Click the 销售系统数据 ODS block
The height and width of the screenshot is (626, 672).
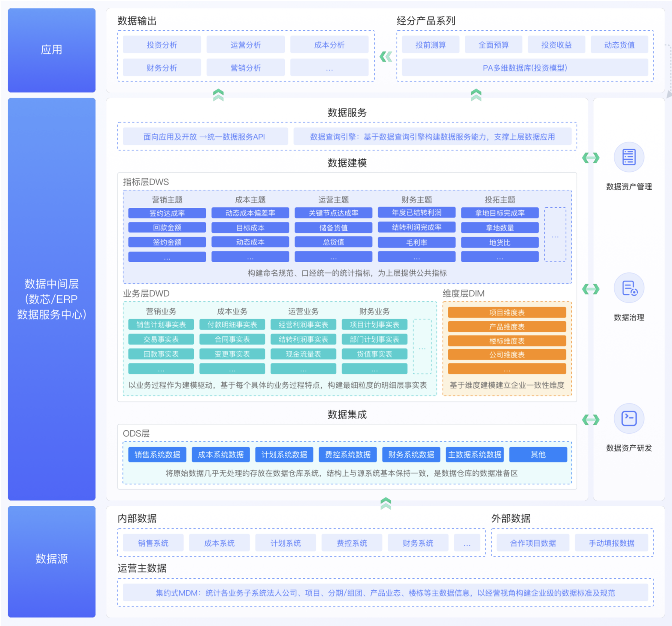[x=158, y=454]
